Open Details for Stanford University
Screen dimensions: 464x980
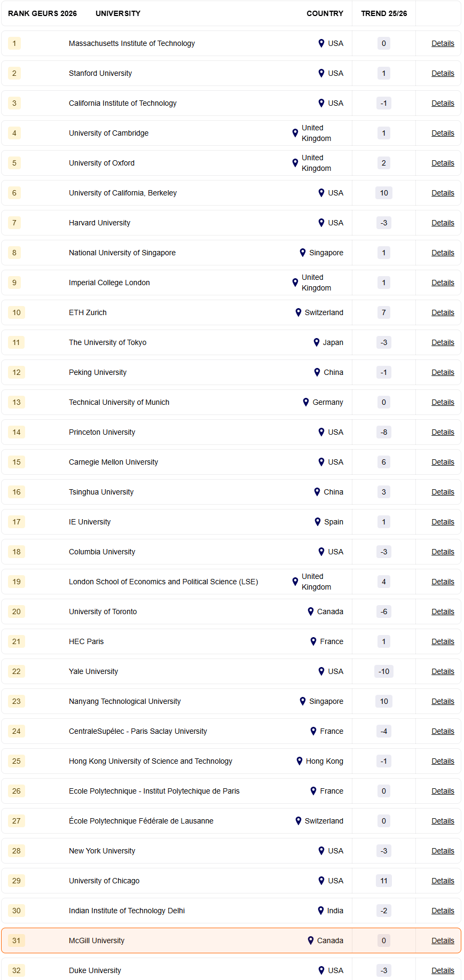pos(443,73)
